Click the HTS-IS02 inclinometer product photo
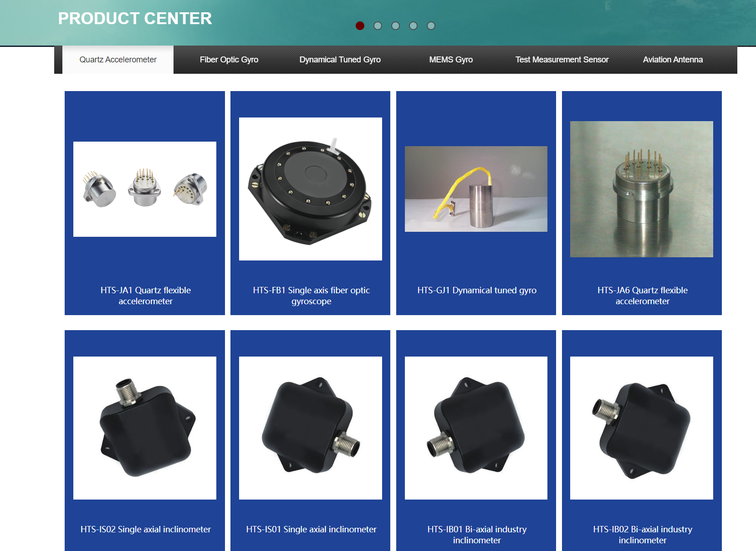This screenshot has height=551, width=756. click(x=145, y=428)
